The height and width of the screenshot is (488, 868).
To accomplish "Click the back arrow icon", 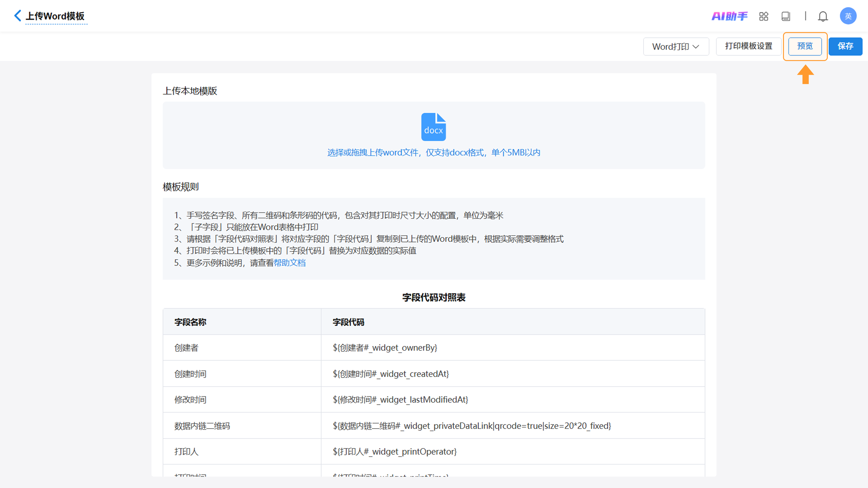I will [x=18, y=16].
